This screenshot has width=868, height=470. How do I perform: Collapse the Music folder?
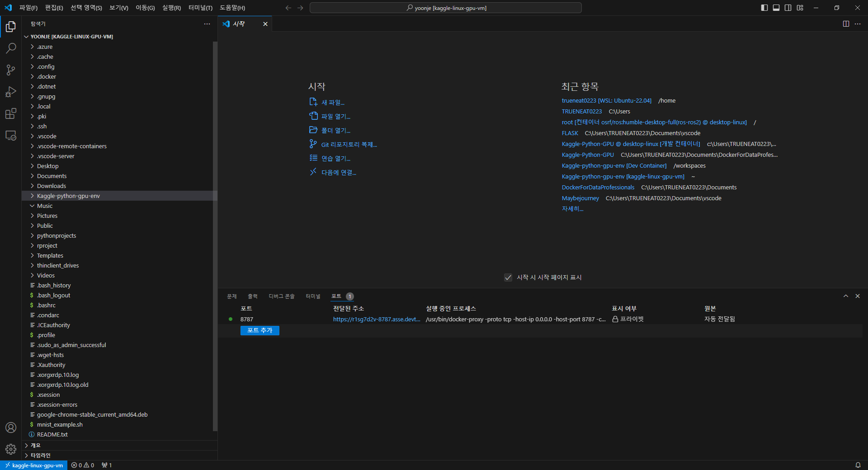(x=119, y=206)
